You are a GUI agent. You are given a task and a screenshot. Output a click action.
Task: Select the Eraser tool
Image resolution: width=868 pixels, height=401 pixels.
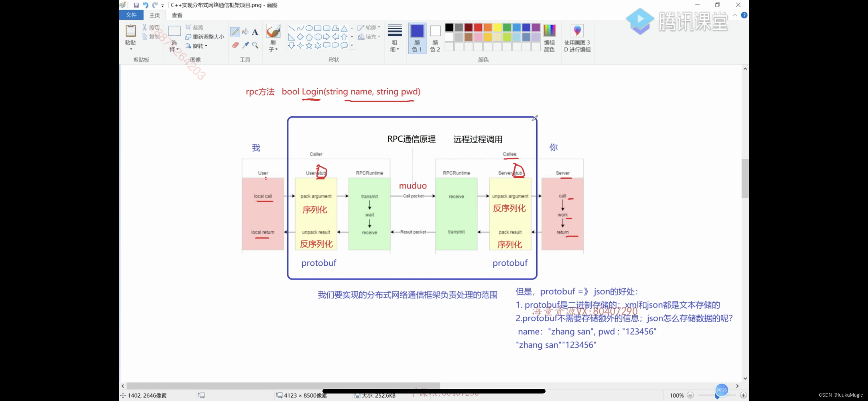pyautogui.click(x=235, y=45)
